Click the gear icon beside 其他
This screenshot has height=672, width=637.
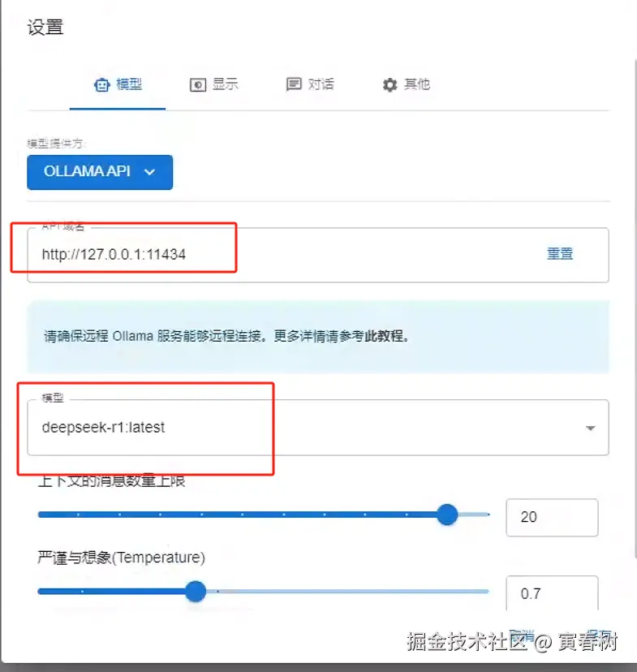[390, 85]
